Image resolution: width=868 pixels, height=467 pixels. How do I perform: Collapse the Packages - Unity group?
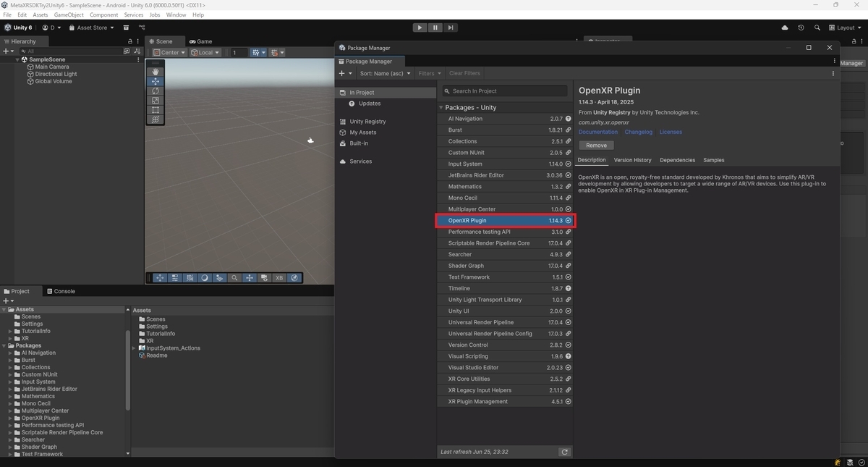[x=441, y=108]
